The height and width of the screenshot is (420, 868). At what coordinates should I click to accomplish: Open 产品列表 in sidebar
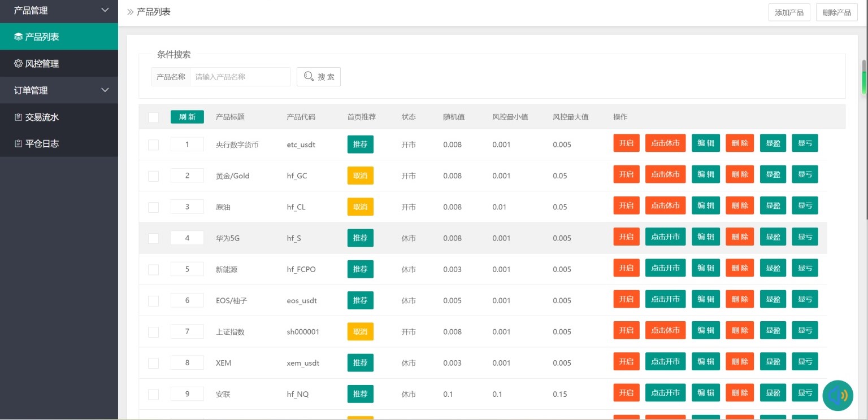point(59,37)
